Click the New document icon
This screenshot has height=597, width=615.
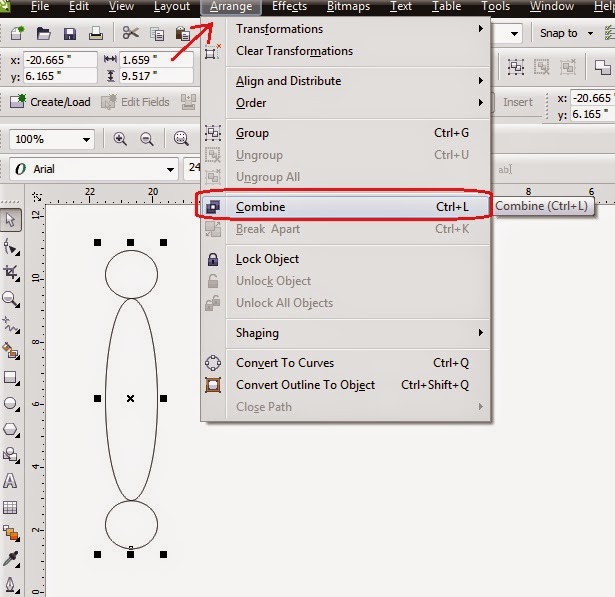pyautogui.click(x=17, y=33)
